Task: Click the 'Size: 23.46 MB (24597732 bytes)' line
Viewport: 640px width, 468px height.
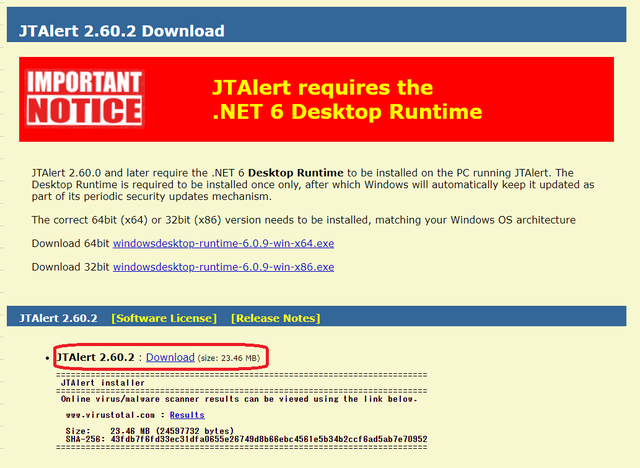Action: pyautogui.click(x=150, y=431)
